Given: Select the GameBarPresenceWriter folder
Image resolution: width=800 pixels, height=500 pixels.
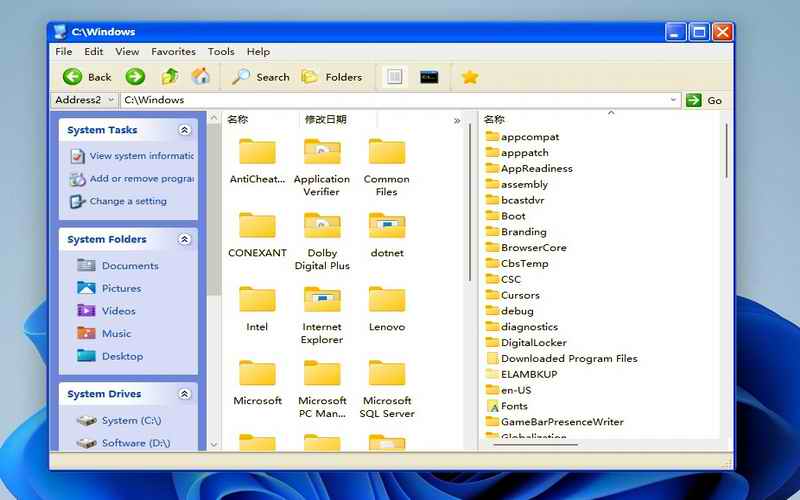Looking at the screenshot, I should (555, 422).
